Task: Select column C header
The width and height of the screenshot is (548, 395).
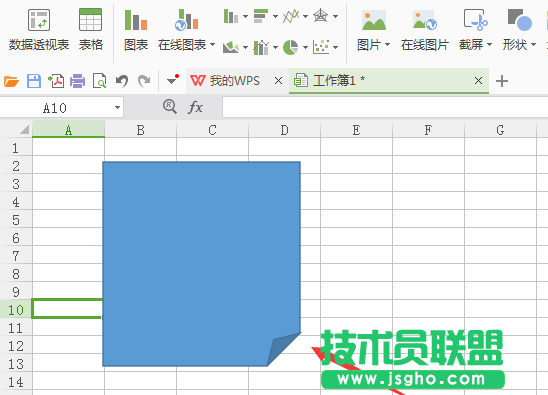Action: tap(212, 130)
